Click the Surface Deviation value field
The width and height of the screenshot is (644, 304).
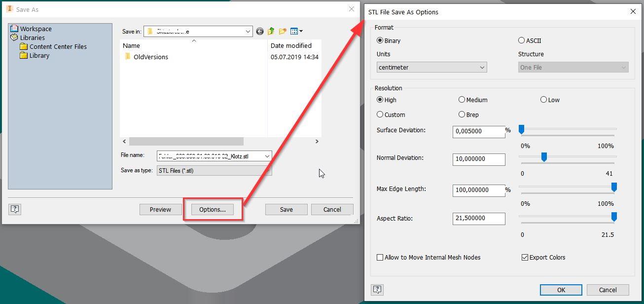479,131
